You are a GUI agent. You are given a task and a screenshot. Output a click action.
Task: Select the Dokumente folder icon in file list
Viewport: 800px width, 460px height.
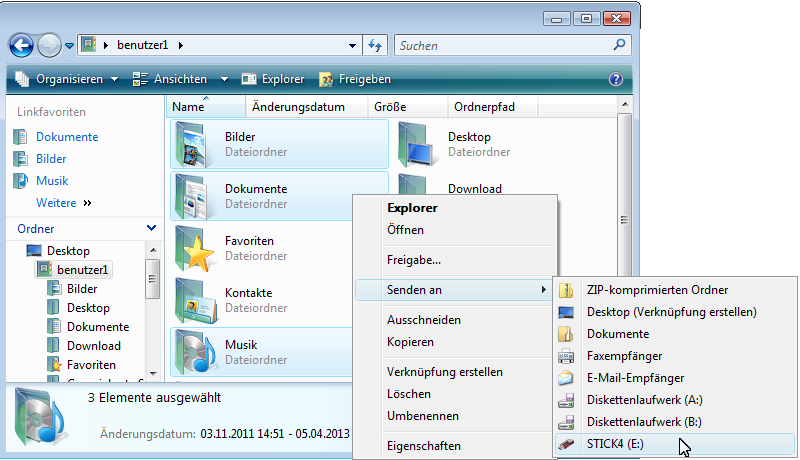pos(191,197)
